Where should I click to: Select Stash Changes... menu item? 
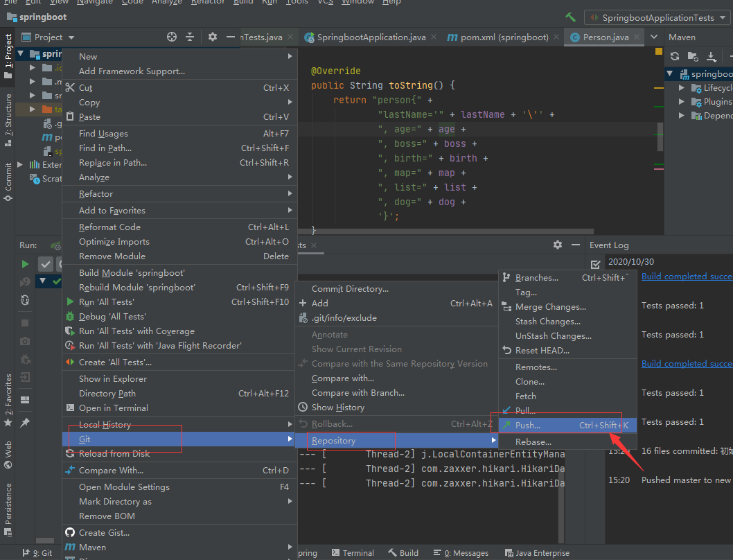567,322
